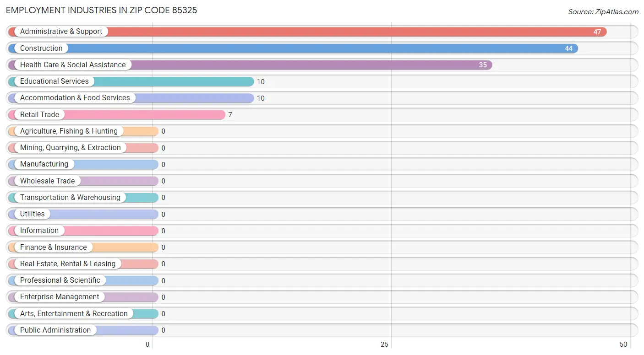Click the Agriculture, Fishing & Hunting label
The image size is (644, 355).
click(x=69, y=131)
